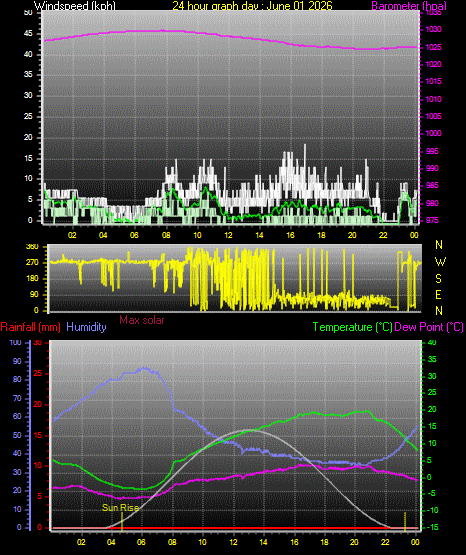
Task: Click the '100' humidity axis value
Action: pyautogui.click(x=16, y=343)
